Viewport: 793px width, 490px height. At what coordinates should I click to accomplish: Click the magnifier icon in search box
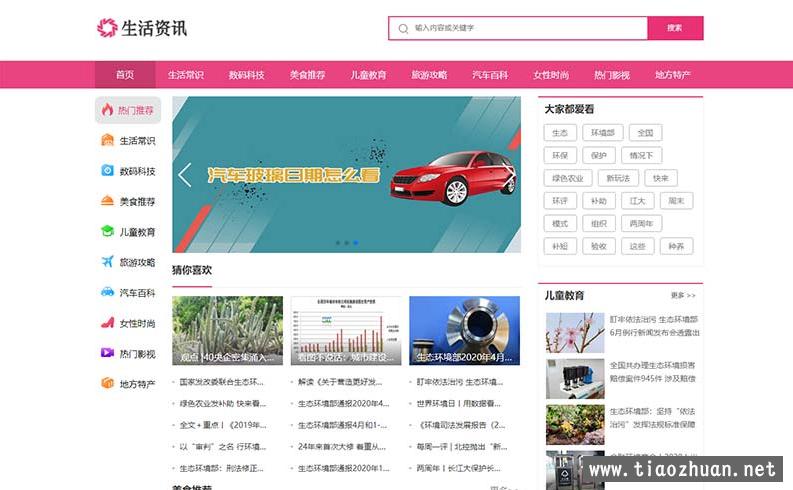click(x=403, y=28)
